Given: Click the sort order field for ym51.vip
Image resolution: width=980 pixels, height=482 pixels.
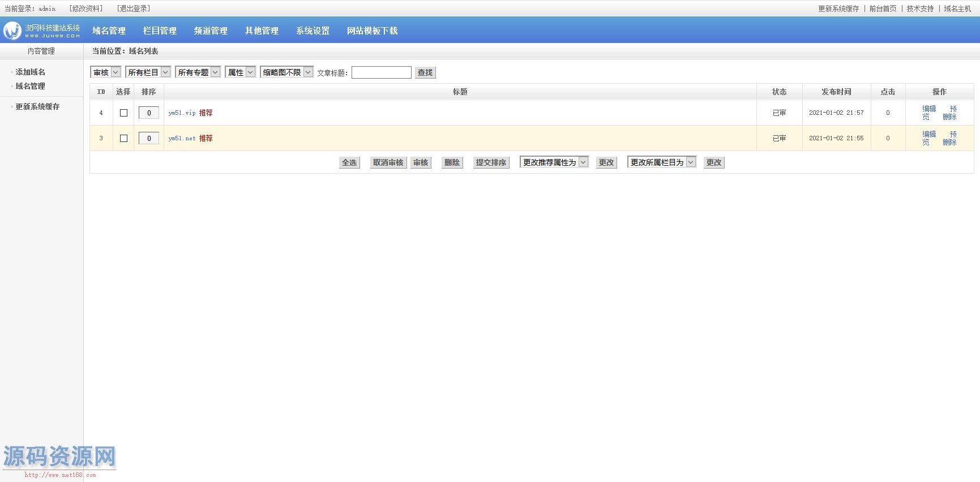Looking at the screenshot, I should [x=149, y=113].
